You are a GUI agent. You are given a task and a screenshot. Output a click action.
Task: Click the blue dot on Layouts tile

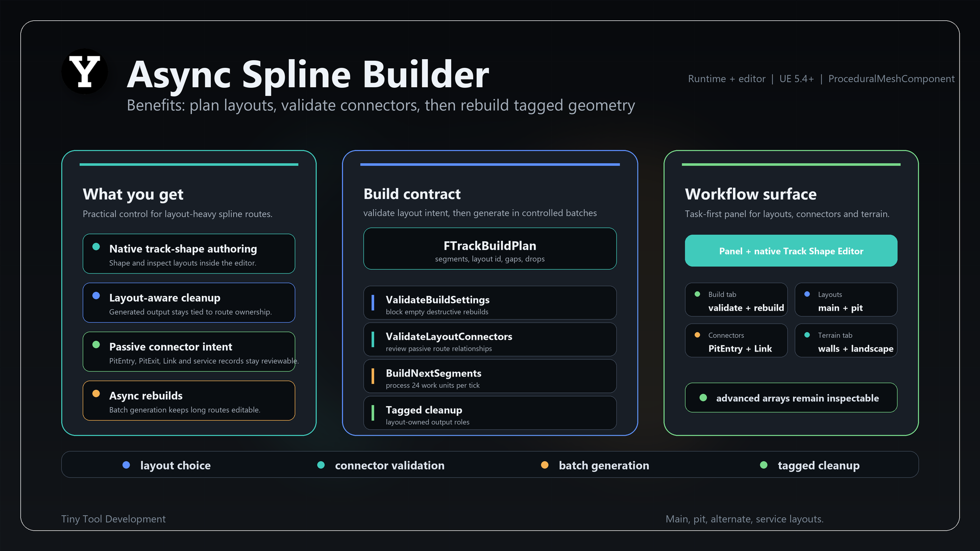pyautogui.click(x=807, y=294)
